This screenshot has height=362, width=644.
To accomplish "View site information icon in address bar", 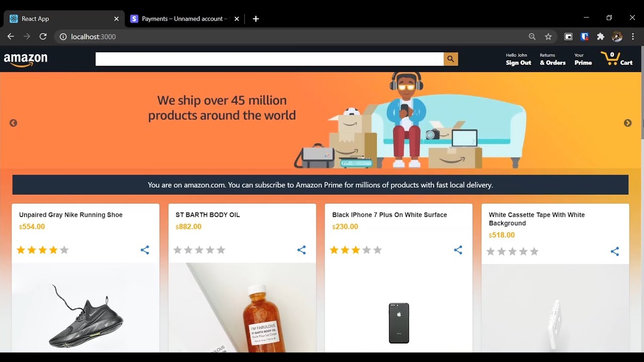I will pyautogui.click(x=63, y=37).
